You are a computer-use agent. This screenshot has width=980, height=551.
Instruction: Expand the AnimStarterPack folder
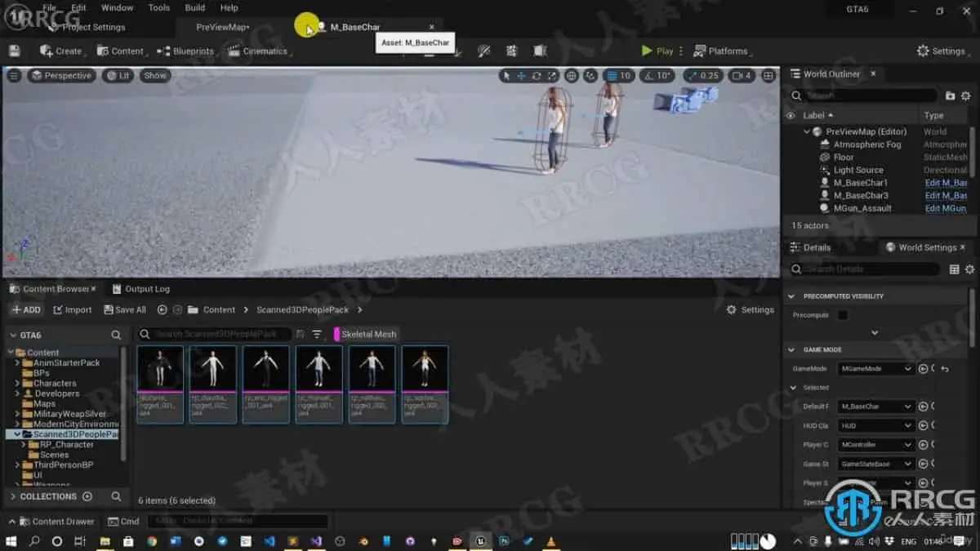click(x=19, y=362)
